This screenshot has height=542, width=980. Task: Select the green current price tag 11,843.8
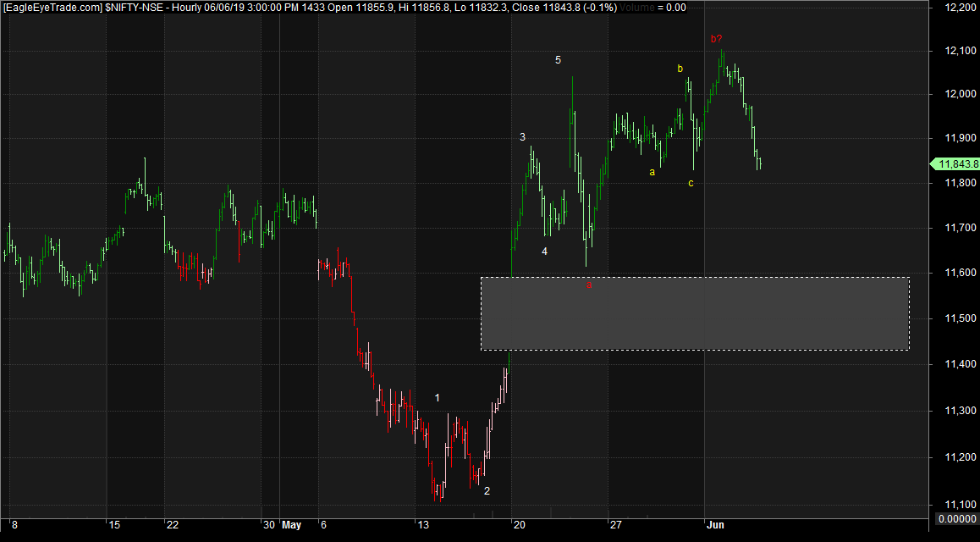955,163
